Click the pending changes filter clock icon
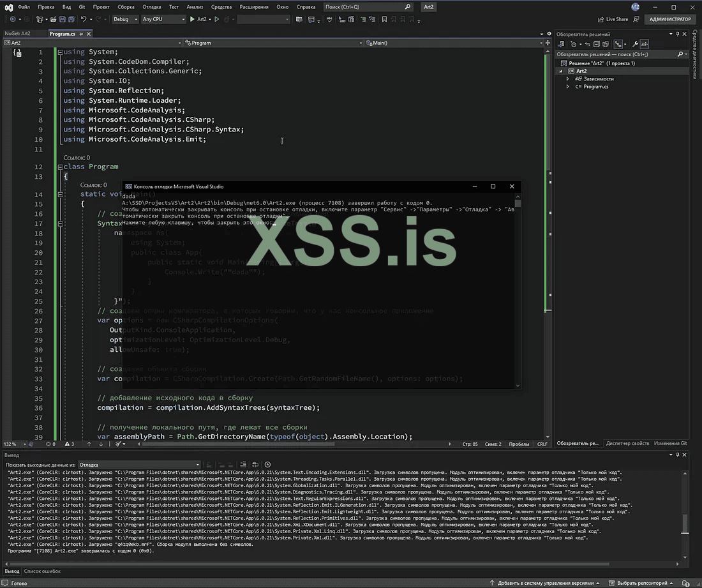 [x=574, y=44]
